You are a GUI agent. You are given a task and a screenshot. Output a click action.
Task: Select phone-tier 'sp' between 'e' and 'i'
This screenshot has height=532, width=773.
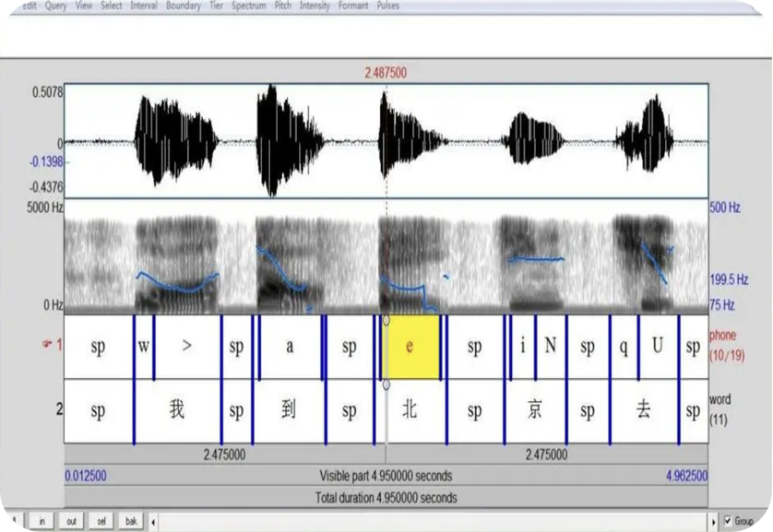click(x=475, y=347)
